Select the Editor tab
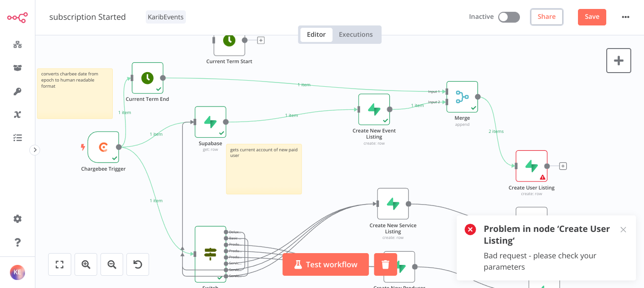The image size is (644, 288). click(x=316, y=34)
